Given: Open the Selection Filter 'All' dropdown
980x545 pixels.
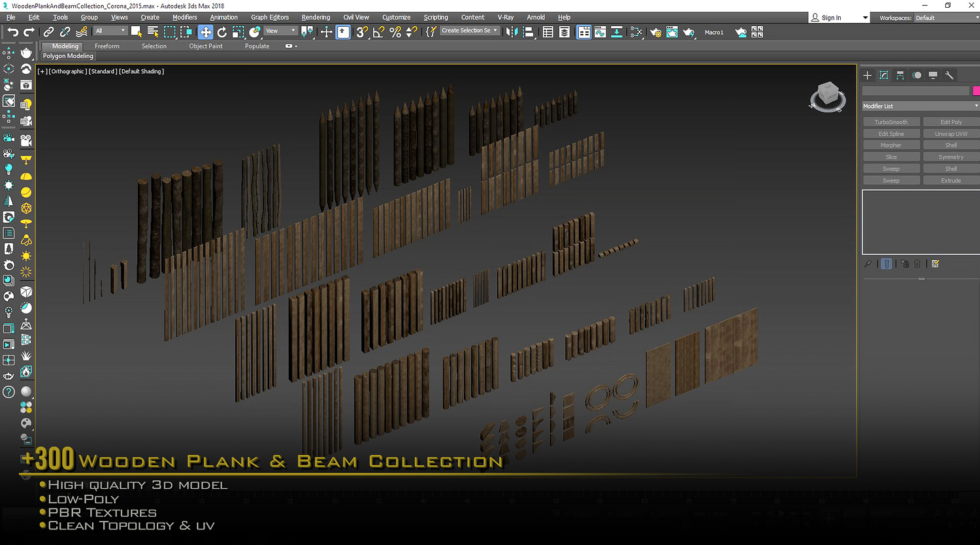Looking at the screenshot, I should tap(110, 31).
